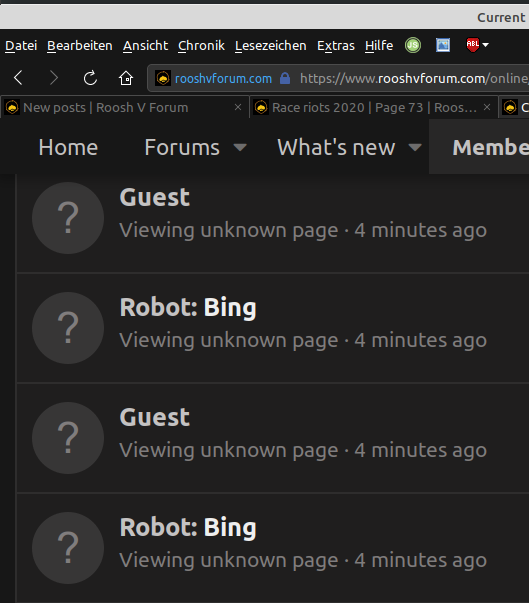
Task: Click the green JS extension icon
Action: click(413, 45)
